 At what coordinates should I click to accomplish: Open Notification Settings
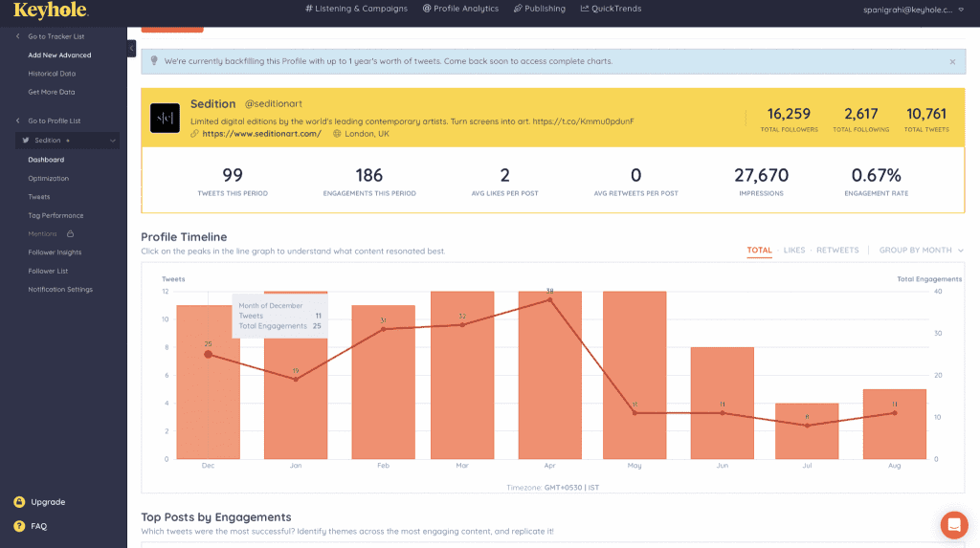(x=60, y=290)
